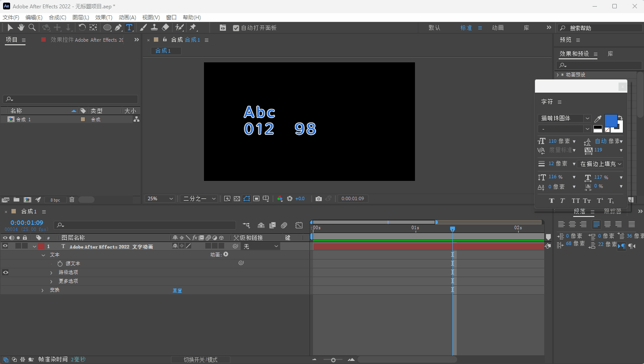
Task: Select the Clone Stamp tool
Action: pyautogui.click(x=154, y=28)
